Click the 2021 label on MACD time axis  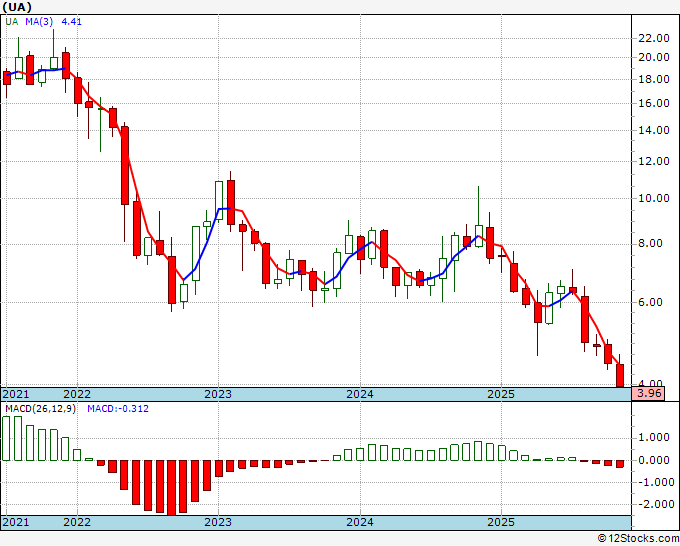pyautogui.click(x=16, y=522)
